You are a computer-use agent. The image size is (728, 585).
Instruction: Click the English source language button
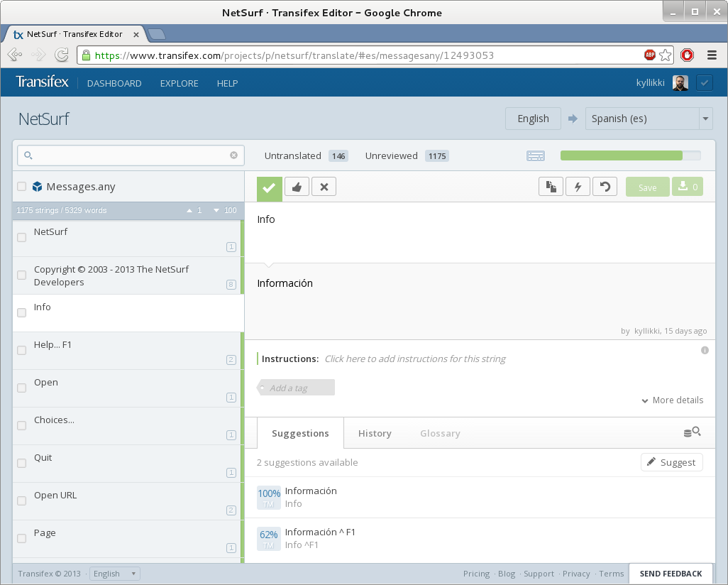pos(533,119)
